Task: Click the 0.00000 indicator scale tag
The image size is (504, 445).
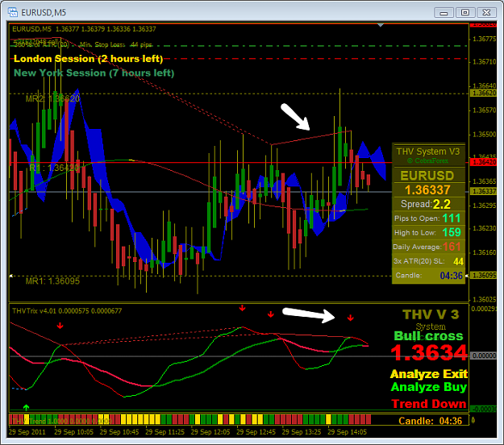Action: [x=483, y=356]
